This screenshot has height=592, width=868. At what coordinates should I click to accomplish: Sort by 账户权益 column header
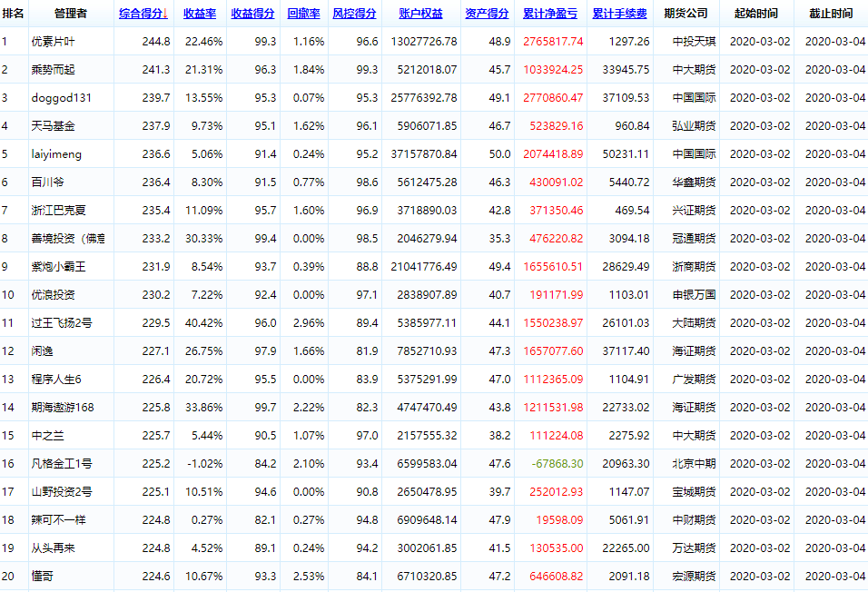click(420, 14)
